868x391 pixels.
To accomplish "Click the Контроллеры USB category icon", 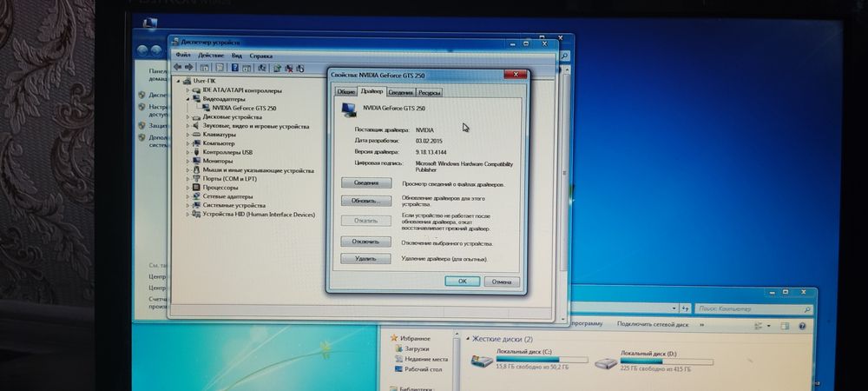I will tap(196, 152).
